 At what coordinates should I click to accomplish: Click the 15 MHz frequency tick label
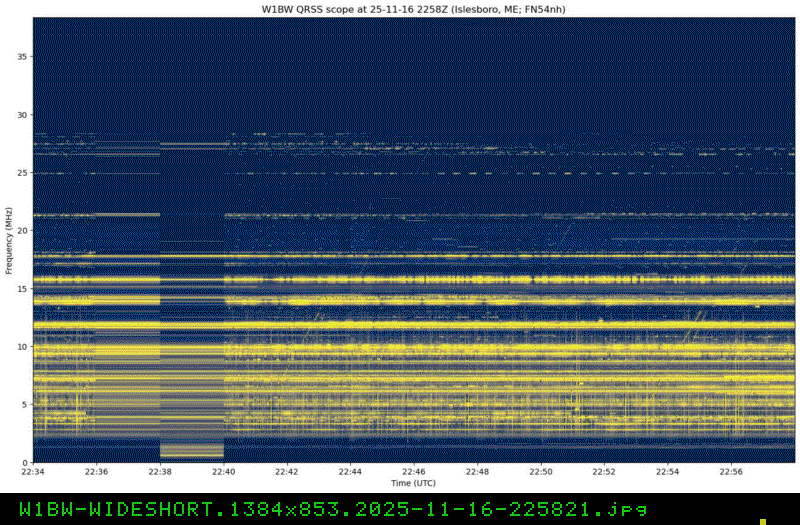[x=22, y=289]
